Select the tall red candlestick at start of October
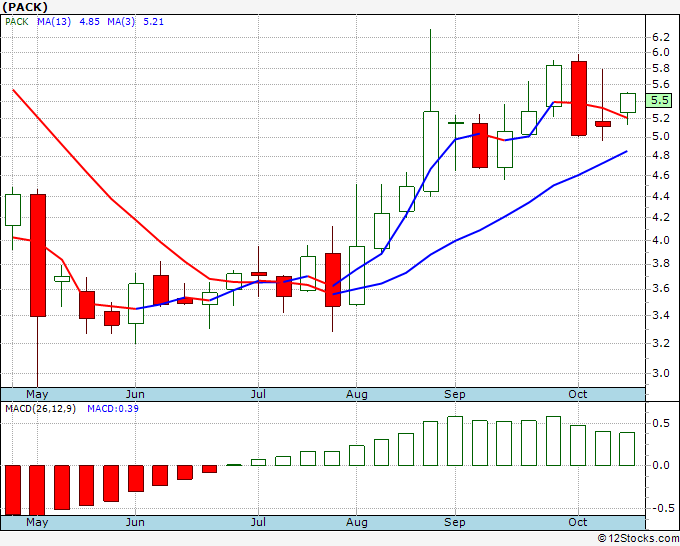The image size is (680, 546). pos(579,98)
